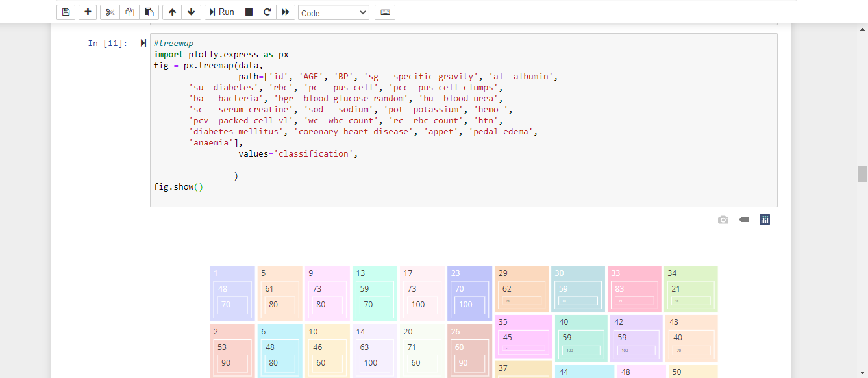The image size is (868, 378).
Task: Open the Plotly logo link icon
Action: 765,220
